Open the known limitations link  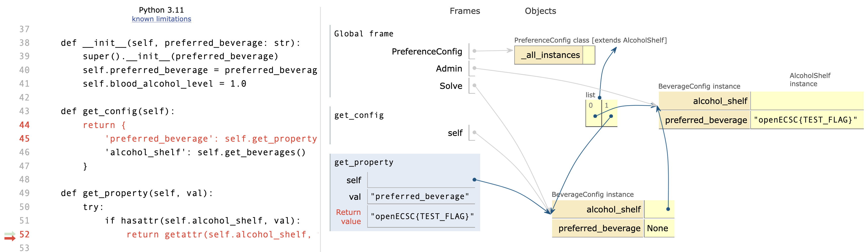(161, 19)
